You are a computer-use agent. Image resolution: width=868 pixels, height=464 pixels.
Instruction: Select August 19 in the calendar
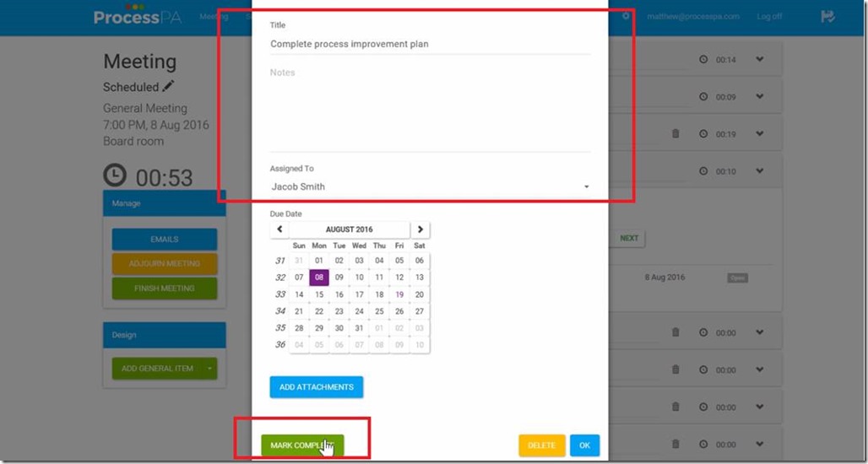point(399,294)
